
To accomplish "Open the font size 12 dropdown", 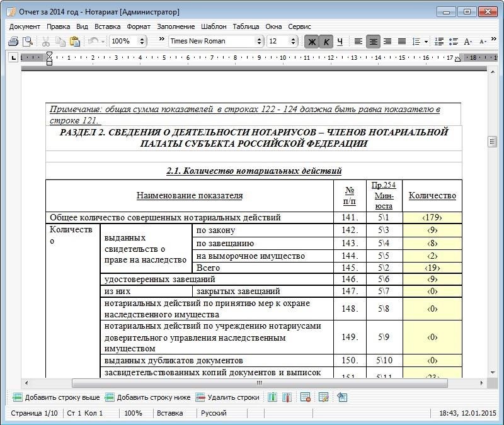I will coord(282,41).
